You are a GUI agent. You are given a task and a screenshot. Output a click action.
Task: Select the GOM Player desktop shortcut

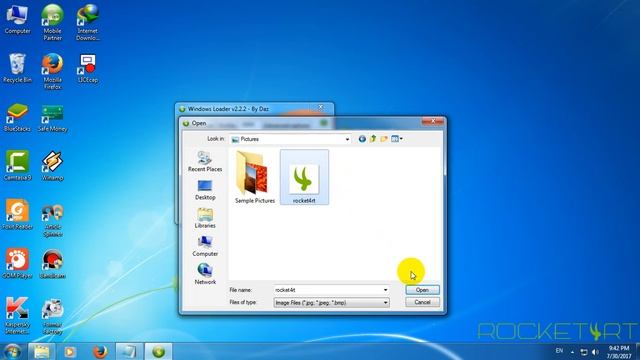pos(17,264)
